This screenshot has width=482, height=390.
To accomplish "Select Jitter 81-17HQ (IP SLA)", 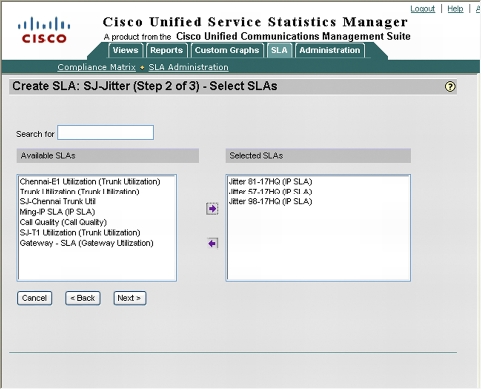I will (x=270, y=182).
